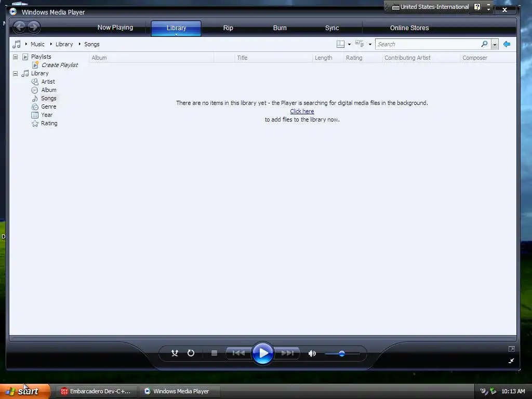This screenshot has height=399, width=532.
Task: Open the view options icon
Action: tap(360, 44)
